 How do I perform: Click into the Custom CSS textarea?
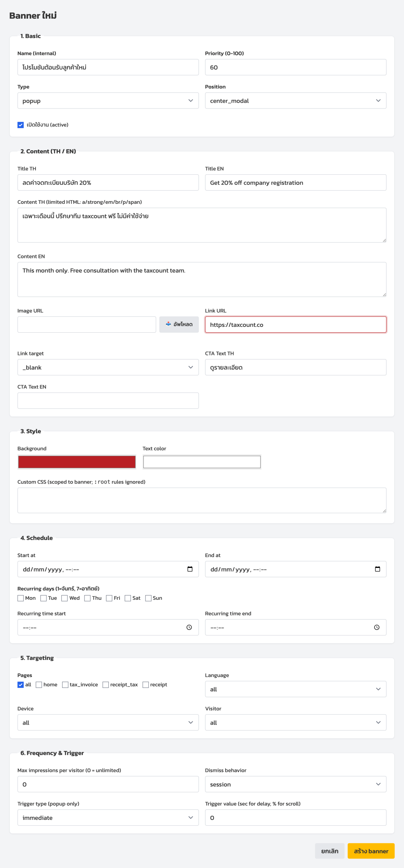pos(202,500)
